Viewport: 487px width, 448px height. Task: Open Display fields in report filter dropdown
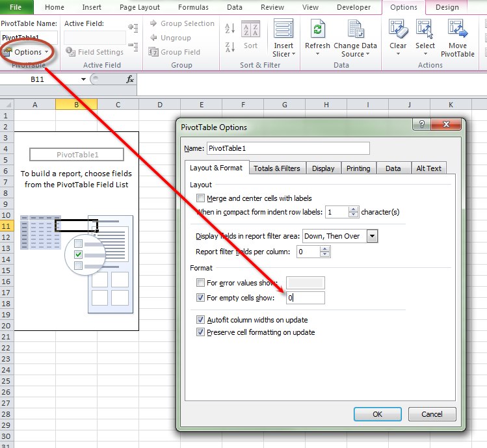pos(372,236)
